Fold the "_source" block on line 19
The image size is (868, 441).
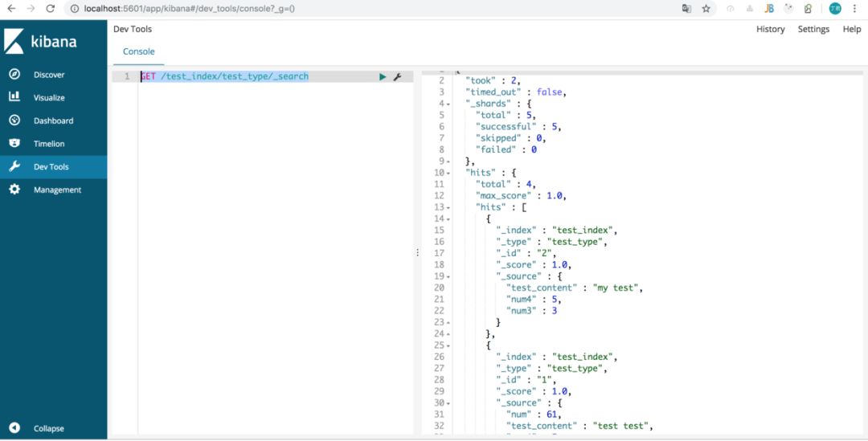(x=448, y=276)
